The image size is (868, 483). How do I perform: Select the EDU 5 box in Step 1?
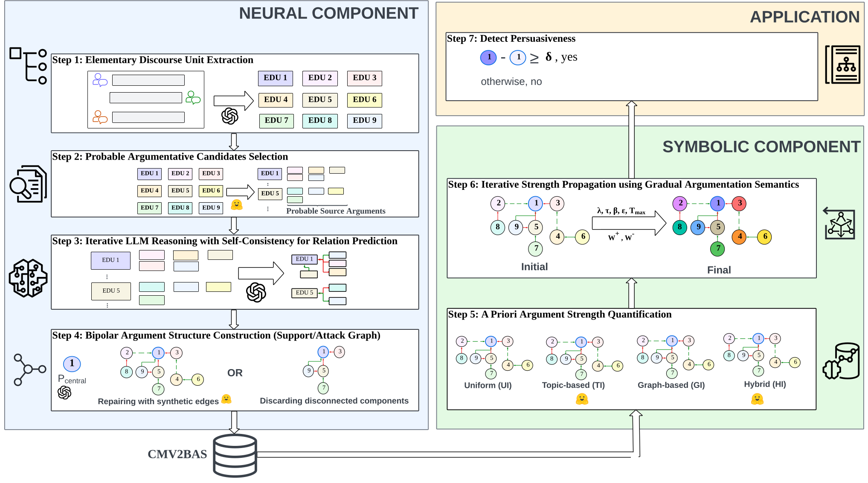(x=320, y=100)
